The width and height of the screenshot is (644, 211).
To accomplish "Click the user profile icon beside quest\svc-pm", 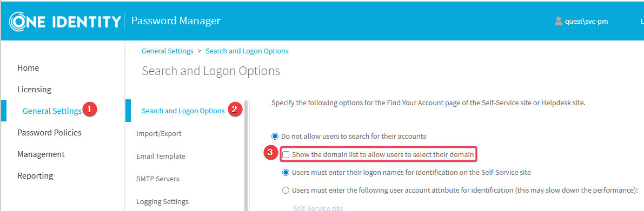I will coord(559,21).
